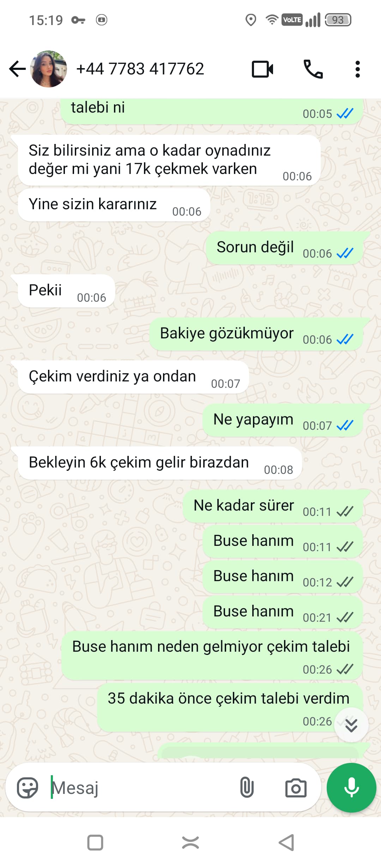
Task: Open contact info for +44 7783 417762
Action: 140,69
